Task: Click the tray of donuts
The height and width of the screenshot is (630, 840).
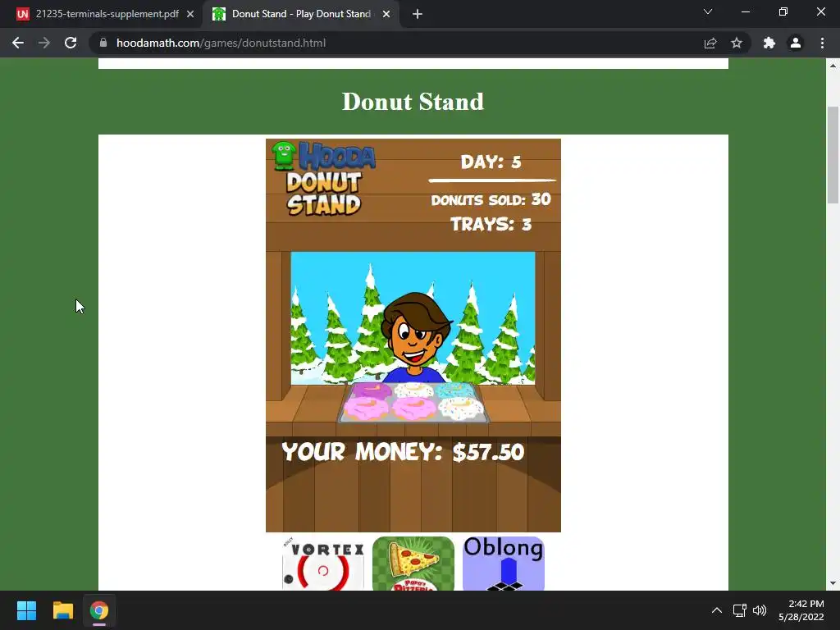Action: pos(413,403)
